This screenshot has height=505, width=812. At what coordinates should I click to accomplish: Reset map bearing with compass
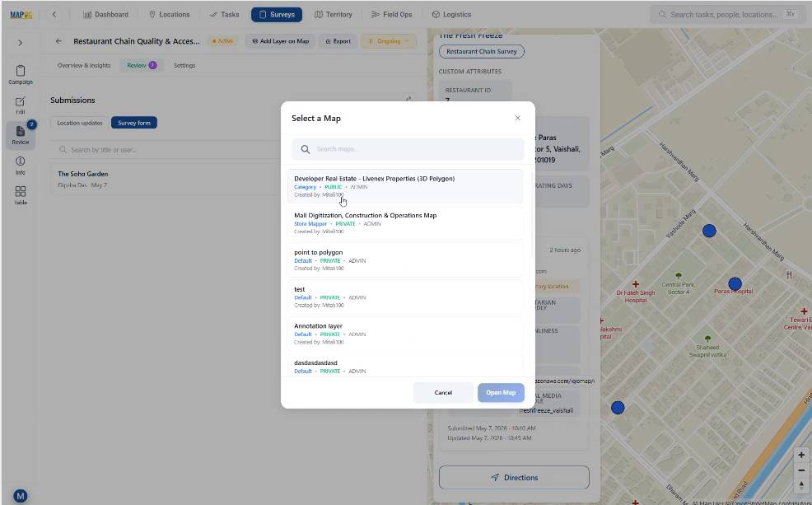click(801, 485)
